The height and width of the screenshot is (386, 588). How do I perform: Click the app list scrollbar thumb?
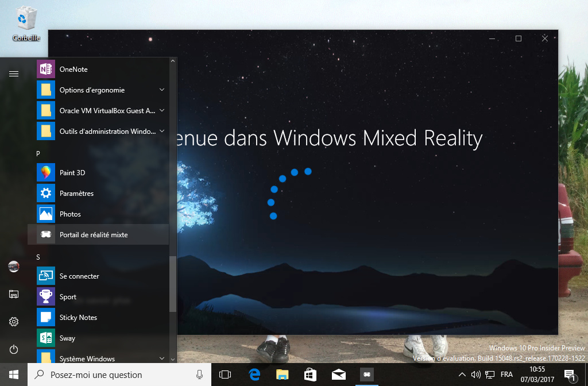[x=172, y=284]
